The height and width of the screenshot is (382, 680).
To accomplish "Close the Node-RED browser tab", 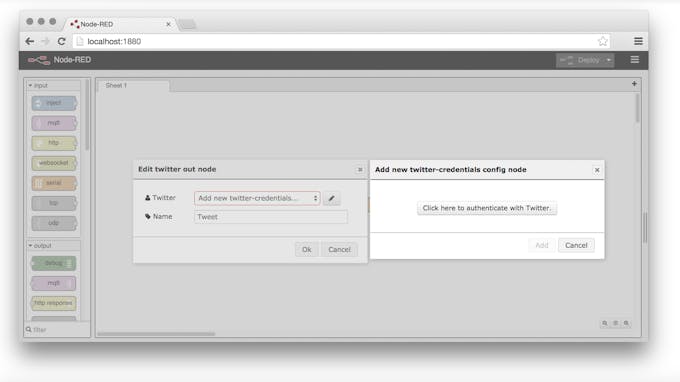I will tap(168, 24).
